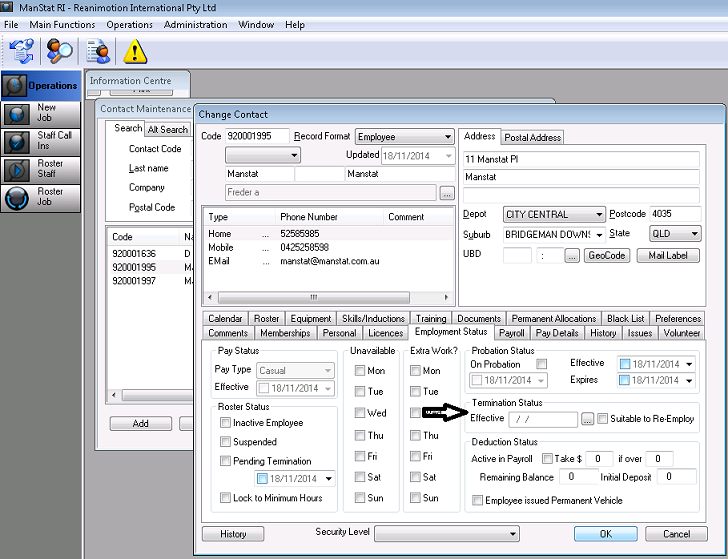
Task: Open the Administration menu
Action: click(x=195, y=24)
